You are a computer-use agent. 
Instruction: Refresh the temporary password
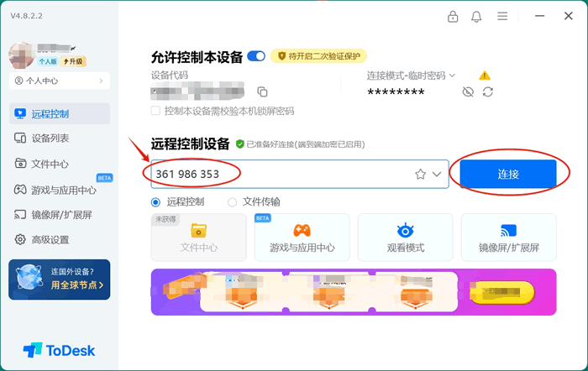(x=487, y=91)
